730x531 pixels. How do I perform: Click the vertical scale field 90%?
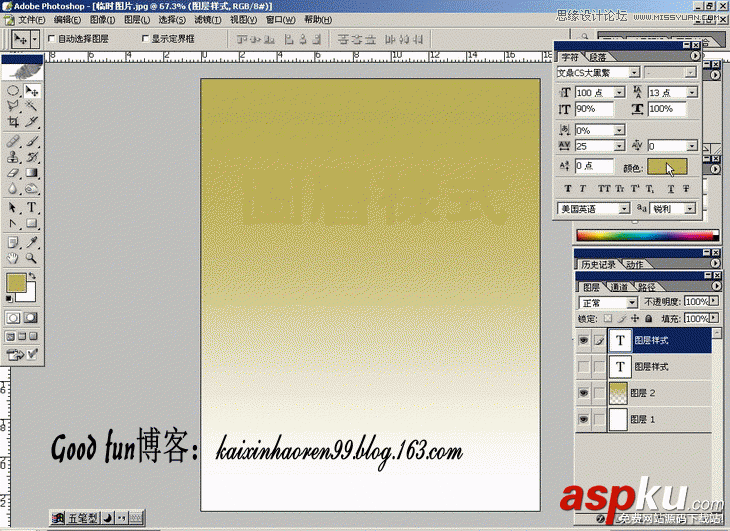(594, 109)
